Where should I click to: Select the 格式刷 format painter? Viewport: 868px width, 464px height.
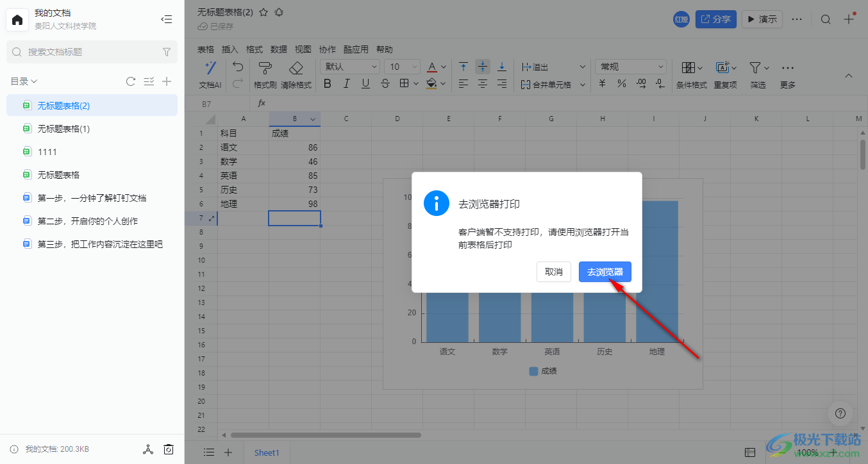[x=265, y=75]
